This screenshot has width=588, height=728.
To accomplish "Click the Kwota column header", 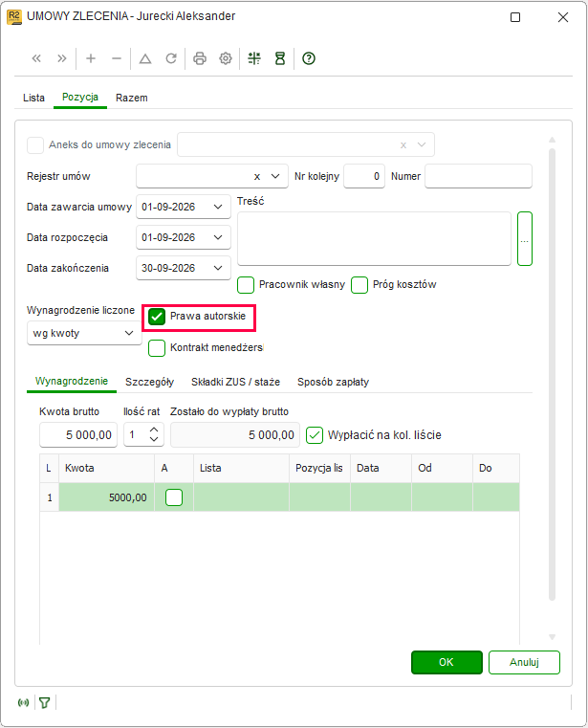I will coord(106,468).
